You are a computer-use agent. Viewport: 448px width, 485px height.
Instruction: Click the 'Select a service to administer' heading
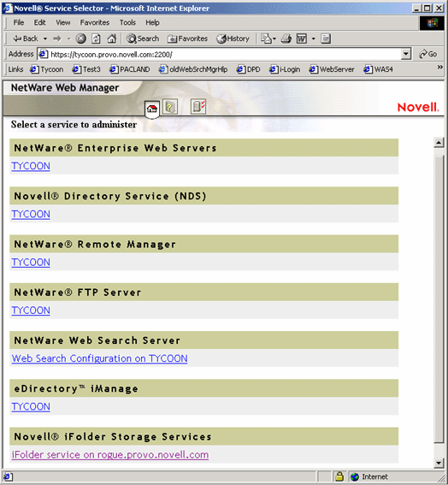(x=74, y=125)
